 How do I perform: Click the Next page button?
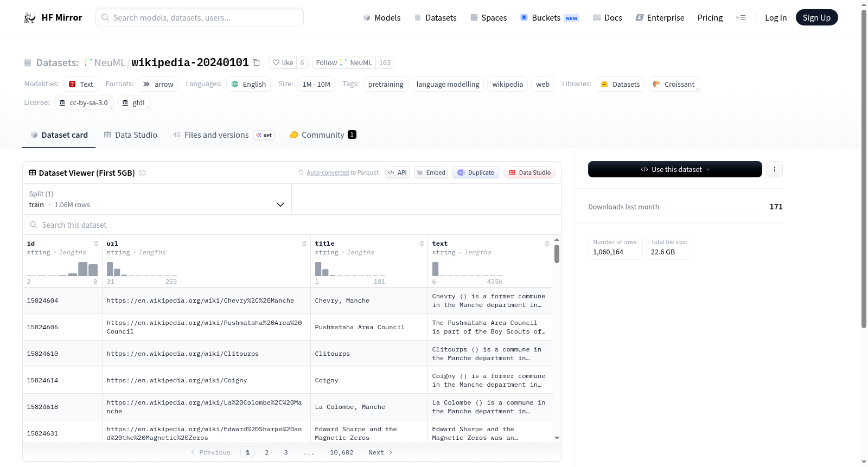380,452
